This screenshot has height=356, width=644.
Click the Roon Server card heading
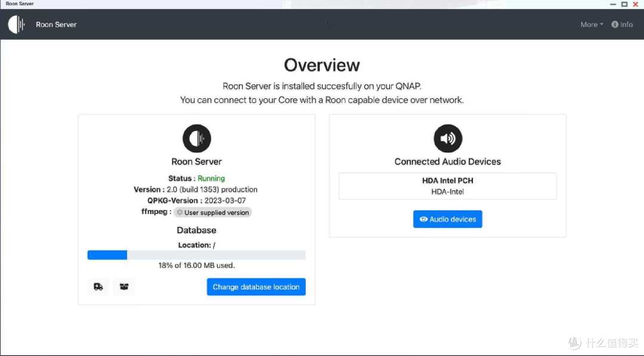click(197, 162)
